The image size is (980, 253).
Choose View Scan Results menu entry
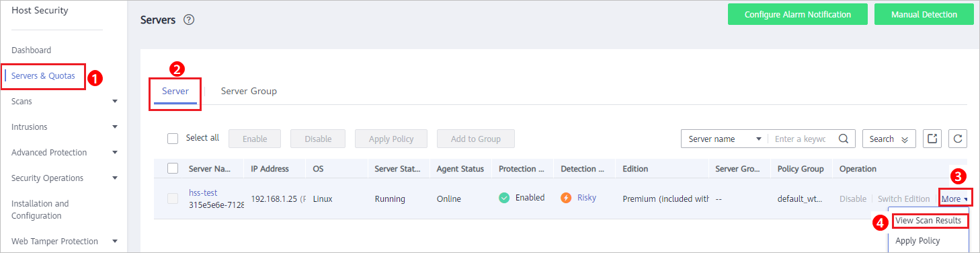(x=928, y=221)
